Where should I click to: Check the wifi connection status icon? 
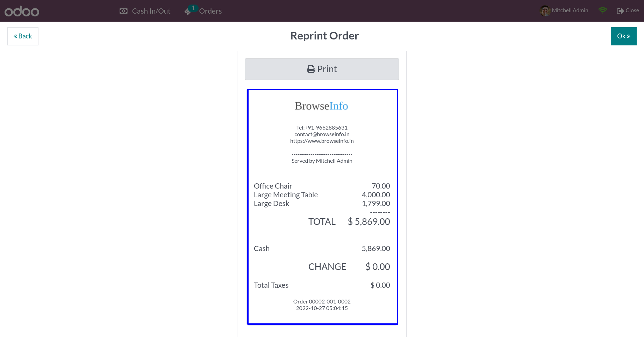(x=602, y=10)
